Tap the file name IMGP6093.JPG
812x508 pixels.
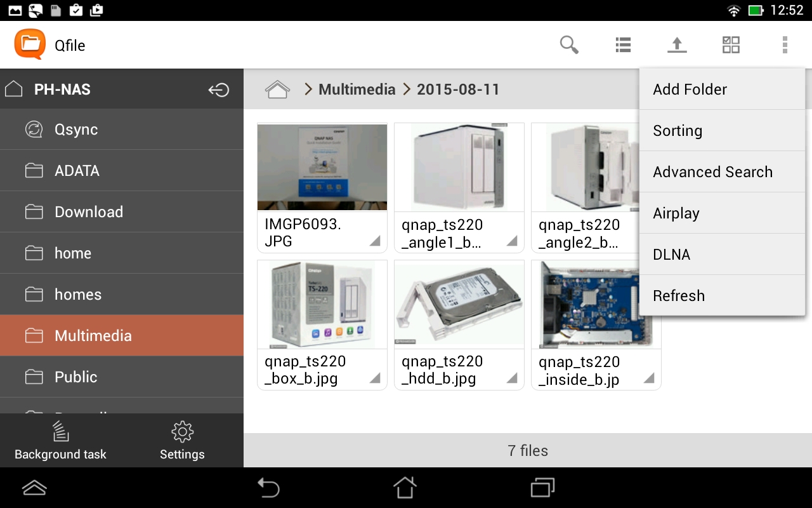pyautogui.click(x=303, y=233)
